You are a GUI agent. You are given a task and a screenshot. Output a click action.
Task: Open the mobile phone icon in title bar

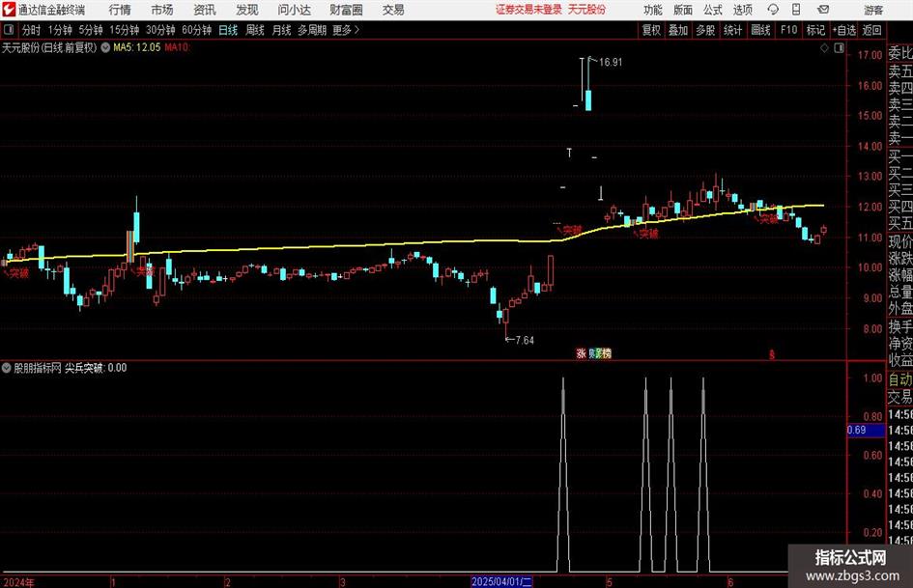[x=796, y=10]
